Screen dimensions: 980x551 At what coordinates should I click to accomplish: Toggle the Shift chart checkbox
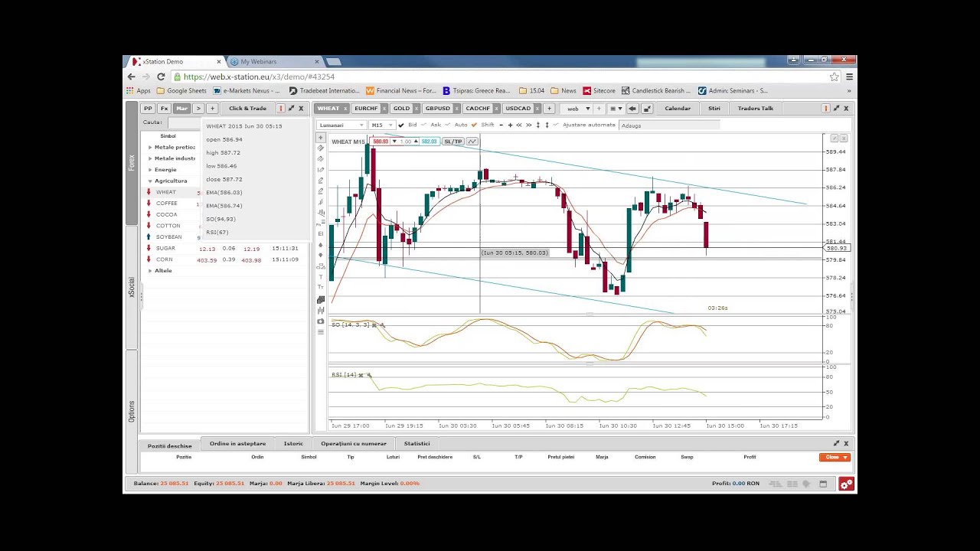click(475, 125)
